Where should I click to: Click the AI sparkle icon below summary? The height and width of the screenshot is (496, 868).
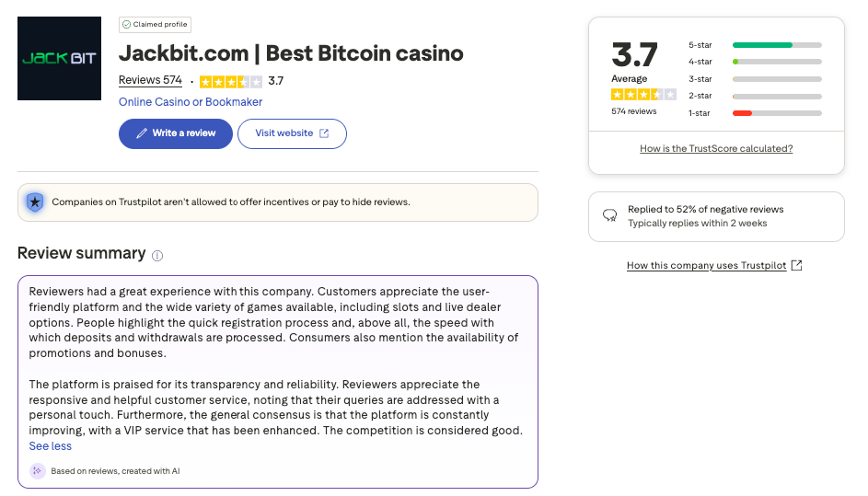coord(37,471)
